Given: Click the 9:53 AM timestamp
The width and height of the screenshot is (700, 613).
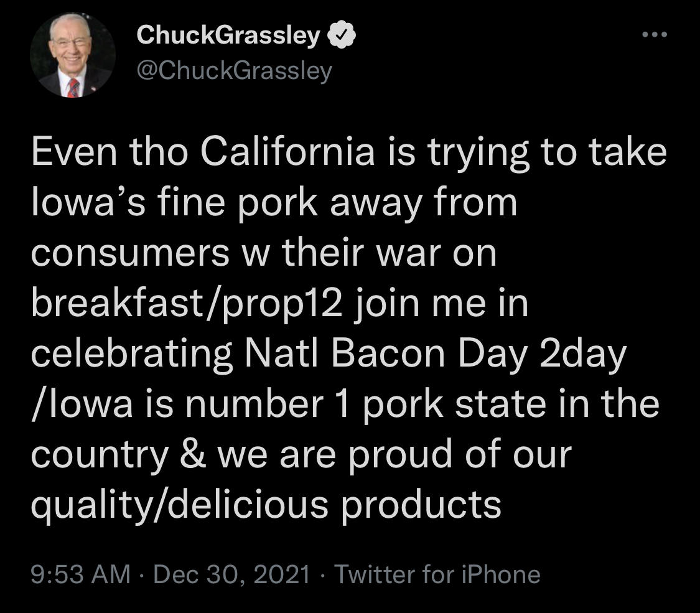Looking at the screenshot, I should pos(80,574).
